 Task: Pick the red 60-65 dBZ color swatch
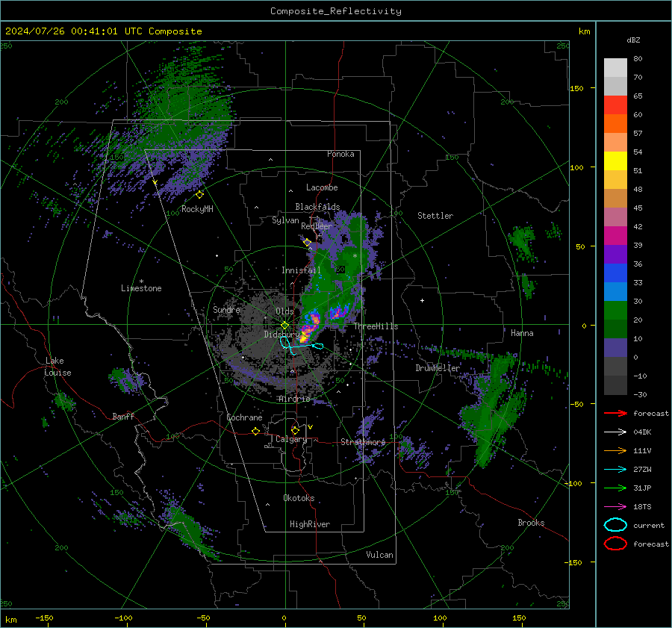tap(615, 105)
